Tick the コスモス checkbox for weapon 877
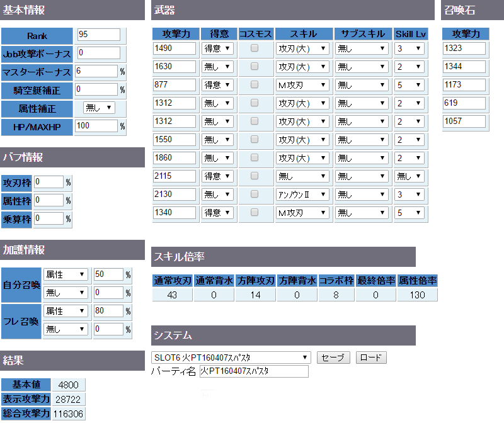This screenshot has height=428, width=504. tap(255, 85)
